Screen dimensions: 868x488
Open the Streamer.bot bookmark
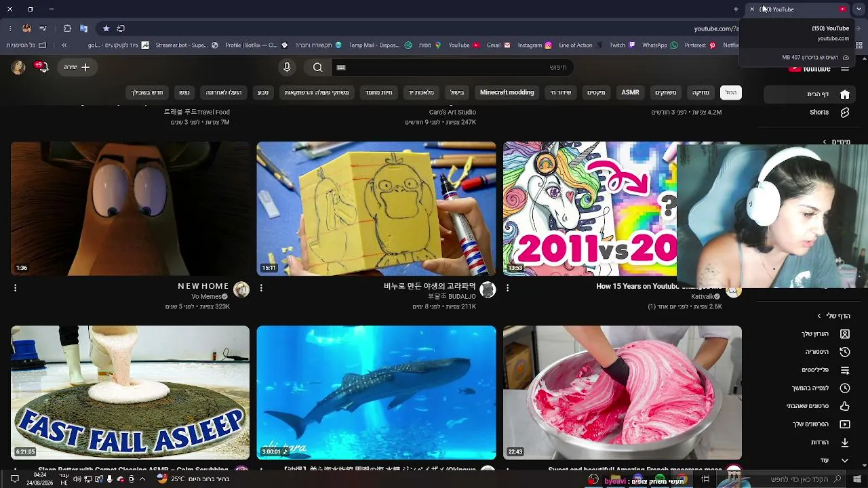click(x=186, y=45)
